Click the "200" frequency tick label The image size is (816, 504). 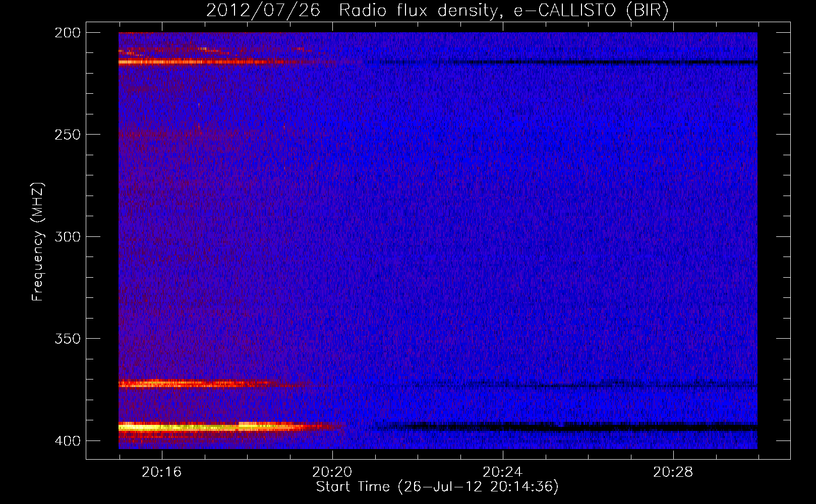point(68,33)
